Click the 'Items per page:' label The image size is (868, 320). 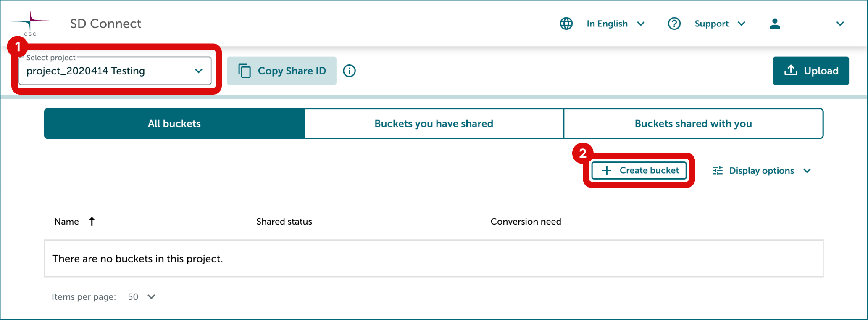(84, 297)
